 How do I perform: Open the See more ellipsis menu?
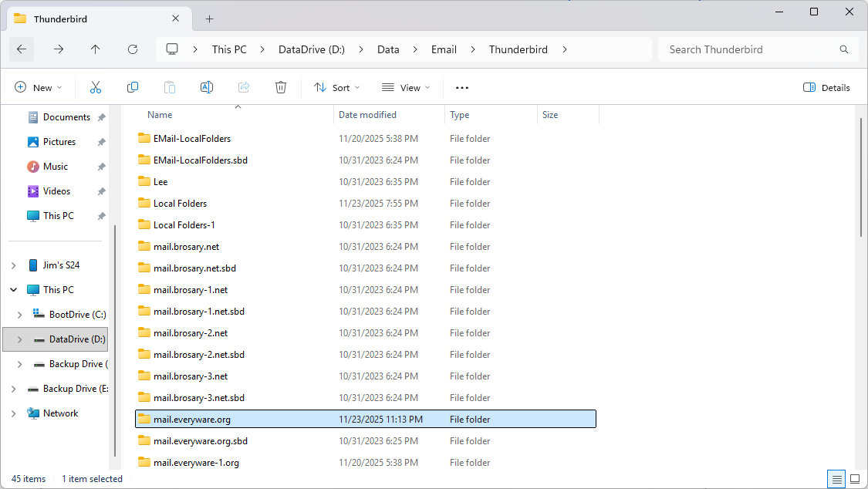tap(462, 88)
